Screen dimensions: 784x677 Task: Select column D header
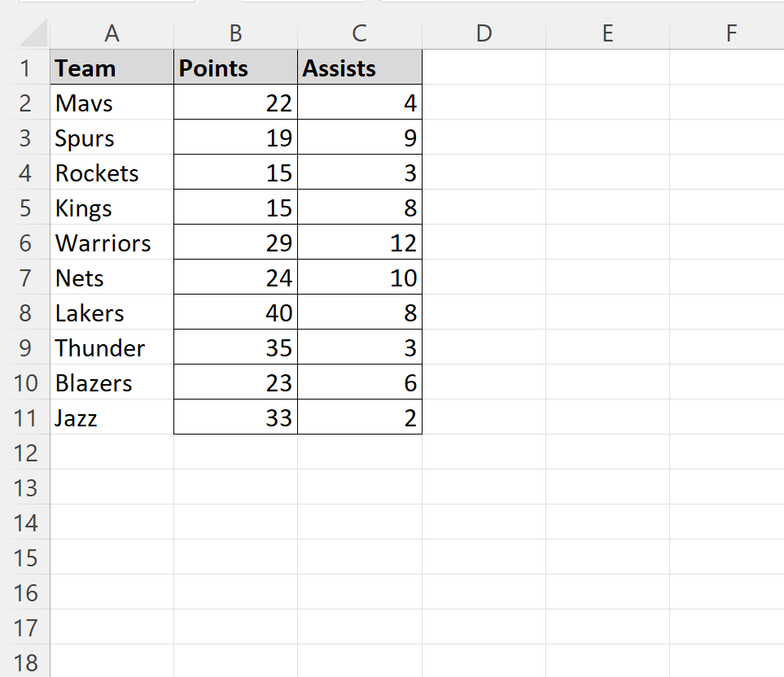484,33
